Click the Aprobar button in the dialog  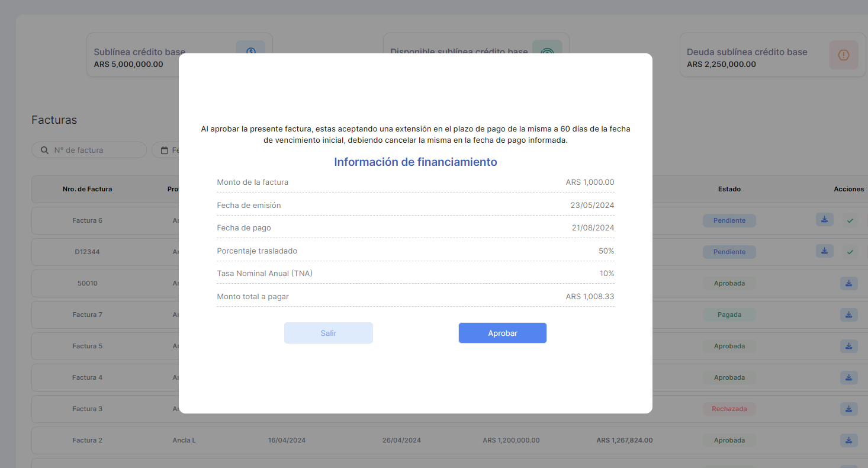coord(502,333)
